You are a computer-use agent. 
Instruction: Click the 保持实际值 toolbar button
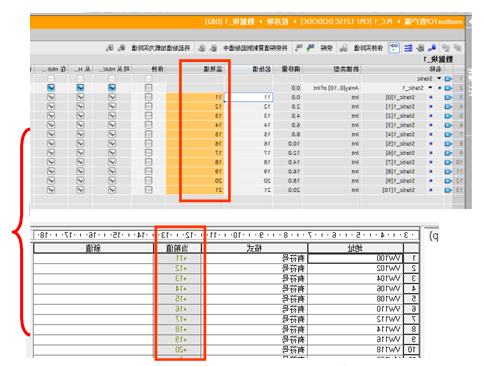(368, 48)
